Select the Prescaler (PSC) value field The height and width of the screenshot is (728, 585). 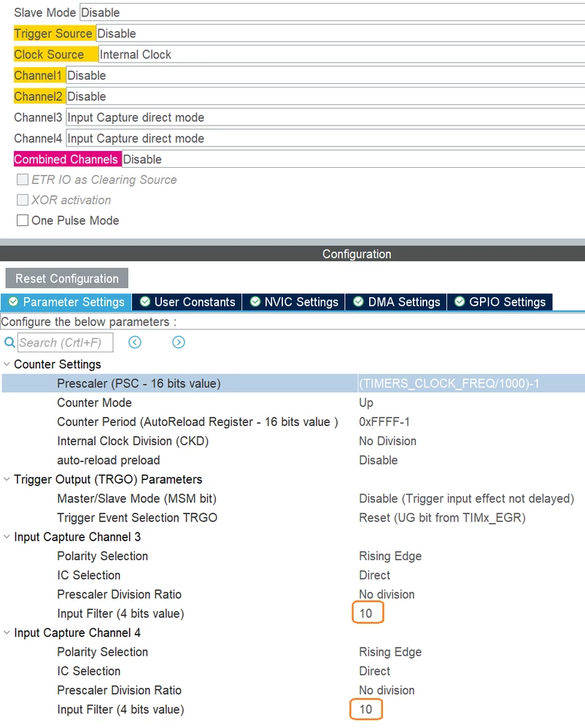[471, 383]
